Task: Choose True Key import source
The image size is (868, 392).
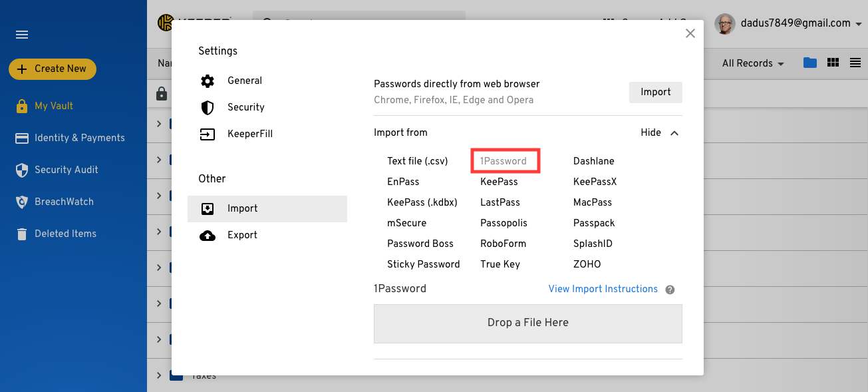Action: (x=500, y=264)
